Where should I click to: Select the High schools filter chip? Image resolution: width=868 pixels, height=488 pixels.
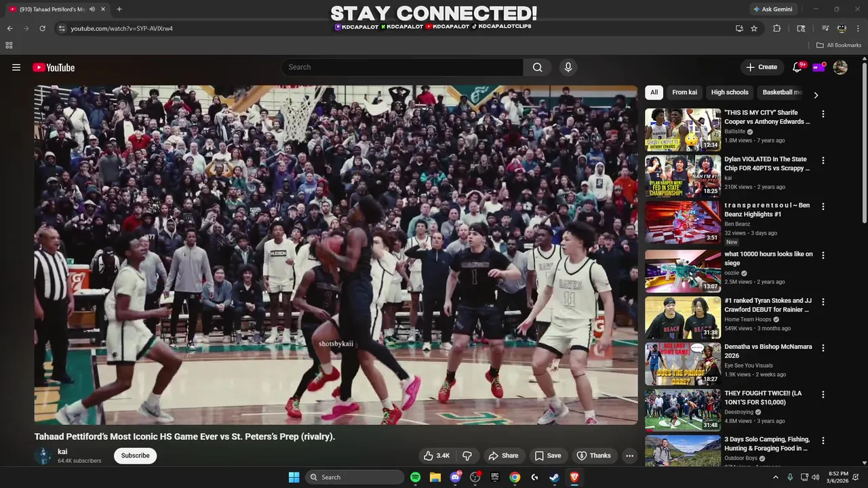[x=730, y=92]
